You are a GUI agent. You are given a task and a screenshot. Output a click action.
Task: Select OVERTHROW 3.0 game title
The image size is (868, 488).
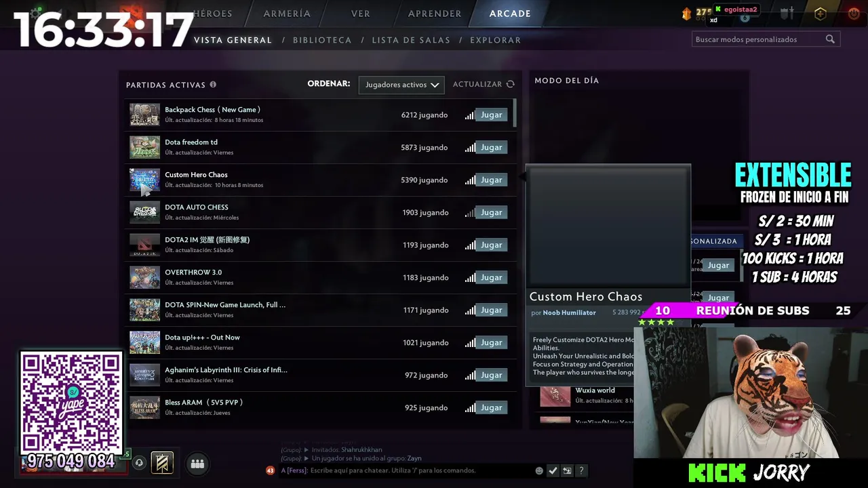pos(193,272)
